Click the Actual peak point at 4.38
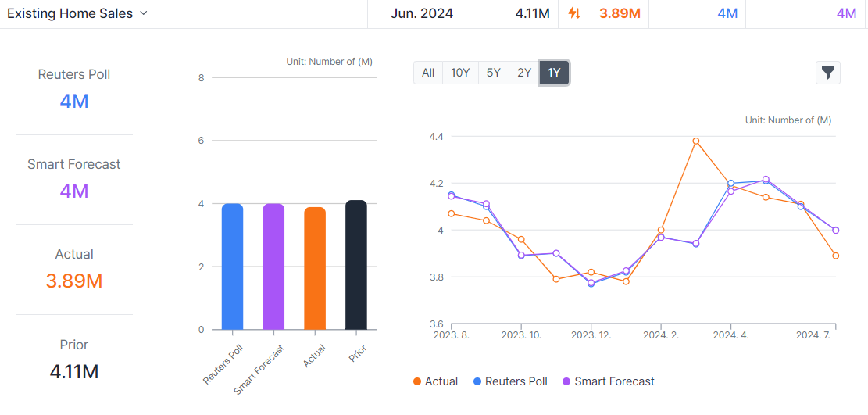This screenshot has width=868, height=415. pos(696,141)
